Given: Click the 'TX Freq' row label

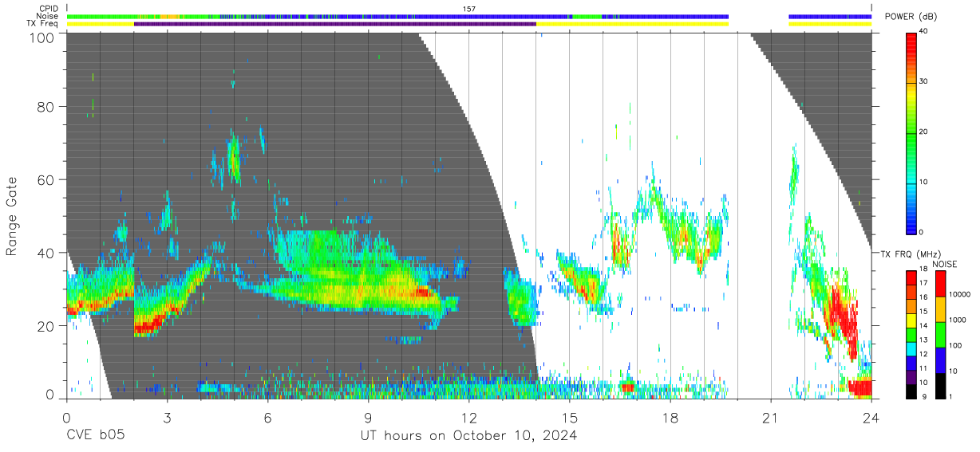Looking at the screenshot, I should (x=43, y=24).
